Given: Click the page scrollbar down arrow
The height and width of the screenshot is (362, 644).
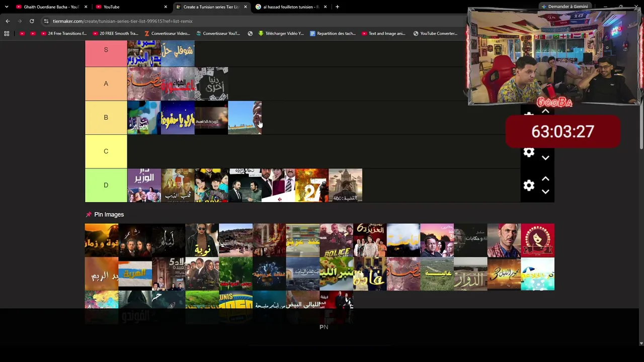Looking at the screenshot, I should [641, 343].
